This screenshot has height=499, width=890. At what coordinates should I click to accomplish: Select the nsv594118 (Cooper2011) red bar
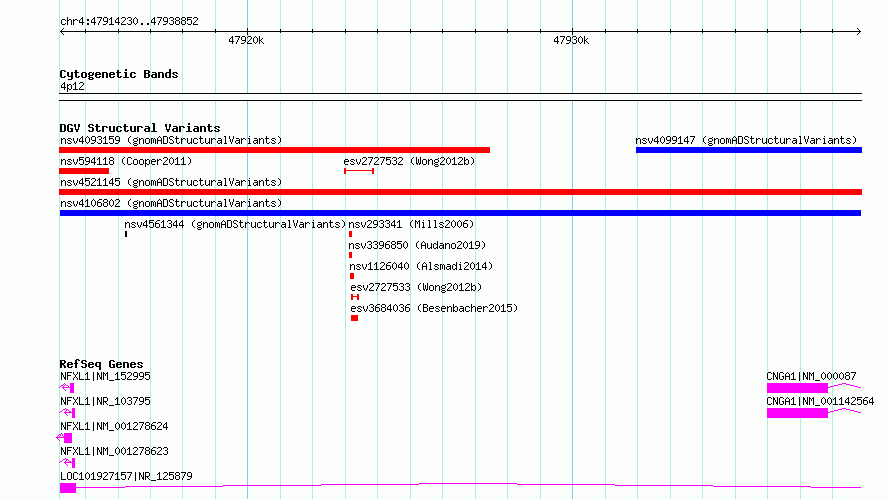coord(84,171)
